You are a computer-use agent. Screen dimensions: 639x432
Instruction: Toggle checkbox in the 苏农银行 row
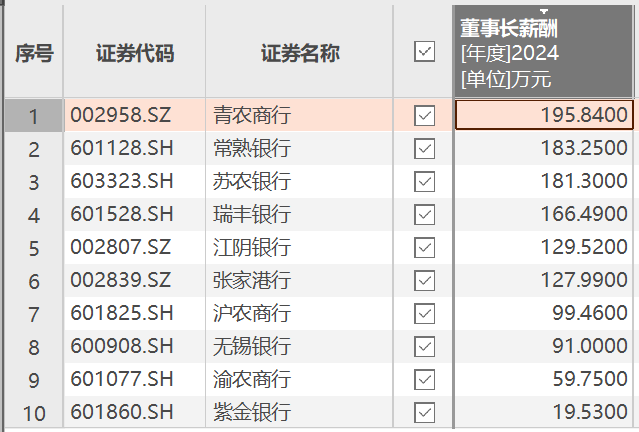[x=424, y=182]
